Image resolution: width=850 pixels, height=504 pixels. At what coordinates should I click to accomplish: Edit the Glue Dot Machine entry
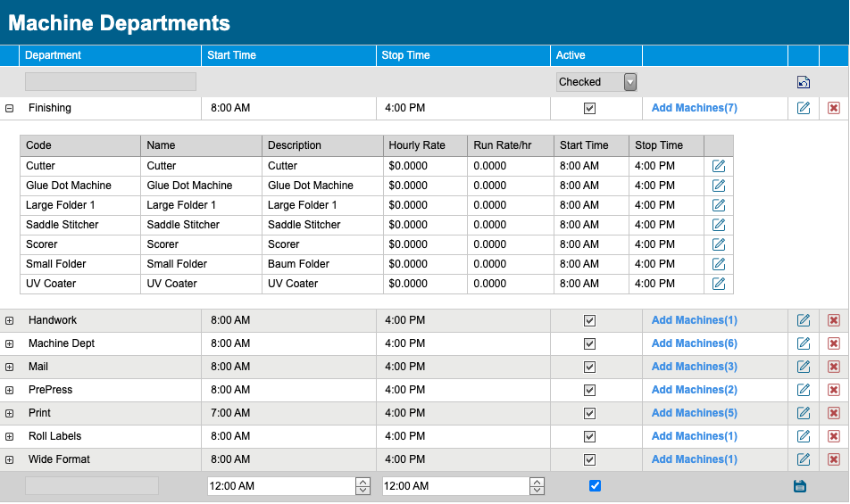click(718, 186)
